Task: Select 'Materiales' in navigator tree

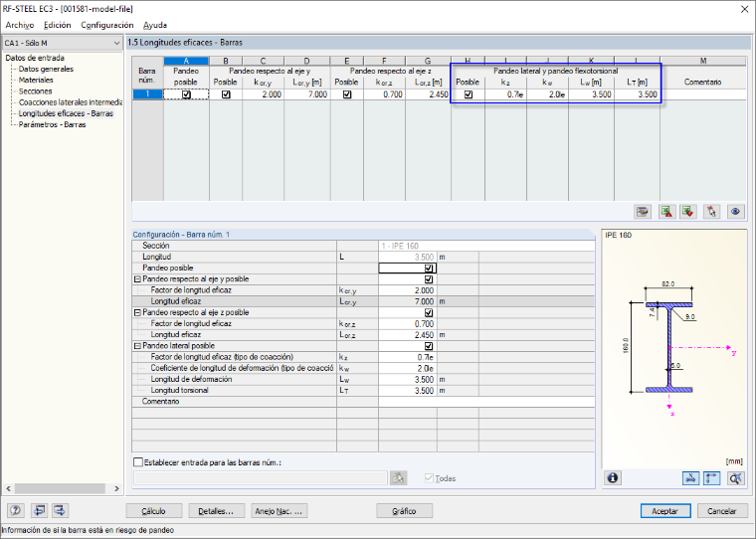Action: click(36, 80)
